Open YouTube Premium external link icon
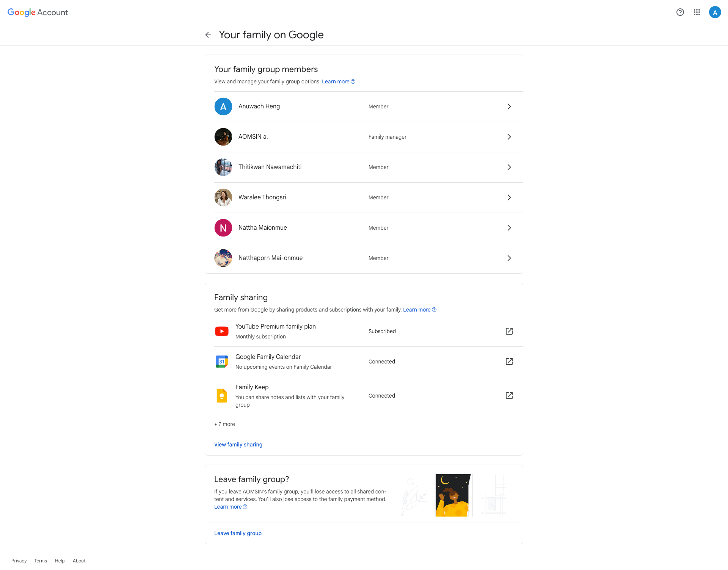 click(509, 331)
